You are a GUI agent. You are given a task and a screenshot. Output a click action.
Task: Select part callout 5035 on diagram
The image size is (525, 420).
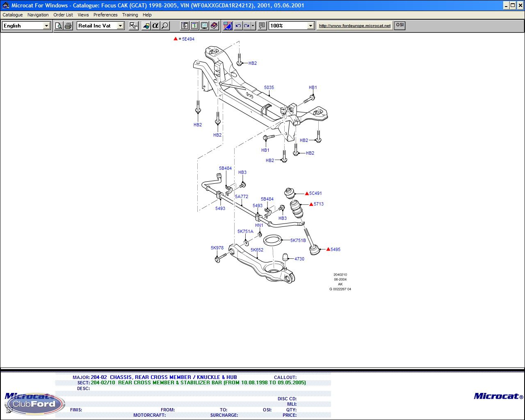point(269,87)
